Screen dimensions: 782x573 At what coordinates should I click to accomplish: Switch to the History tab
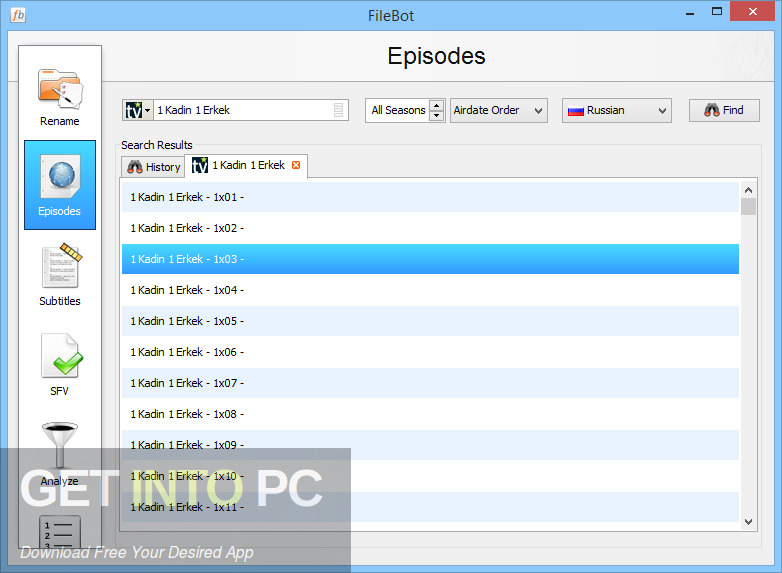(x=153, y=167)
